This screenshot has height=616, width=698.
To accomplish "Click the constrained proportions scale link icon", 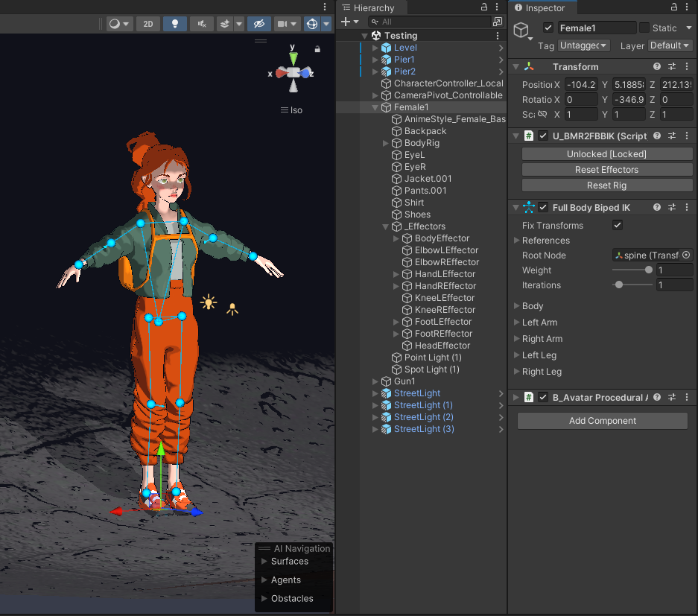I will (x=542, y=115).
